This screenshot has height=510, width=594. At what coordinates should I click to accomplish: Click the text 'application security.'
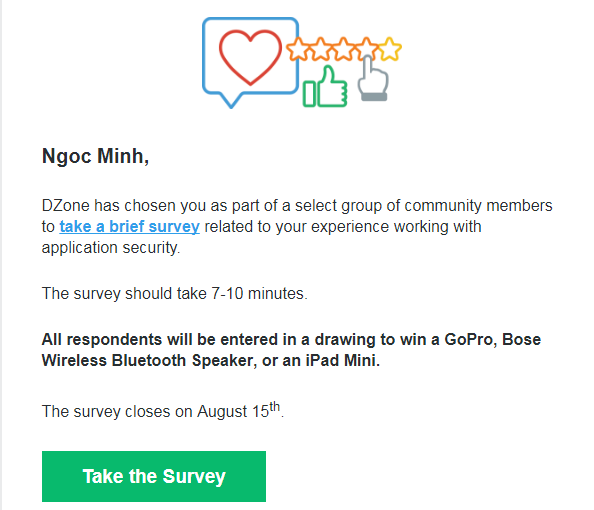tap(111, 248)
